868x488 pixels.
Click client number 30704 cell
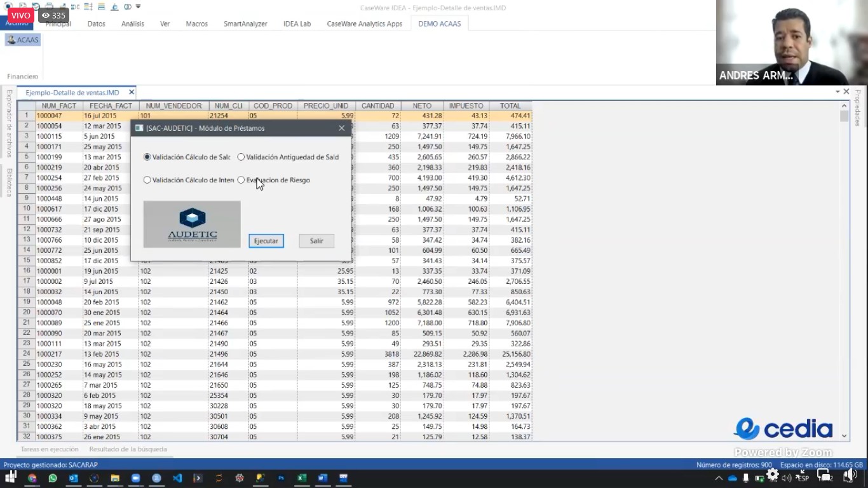228,437
